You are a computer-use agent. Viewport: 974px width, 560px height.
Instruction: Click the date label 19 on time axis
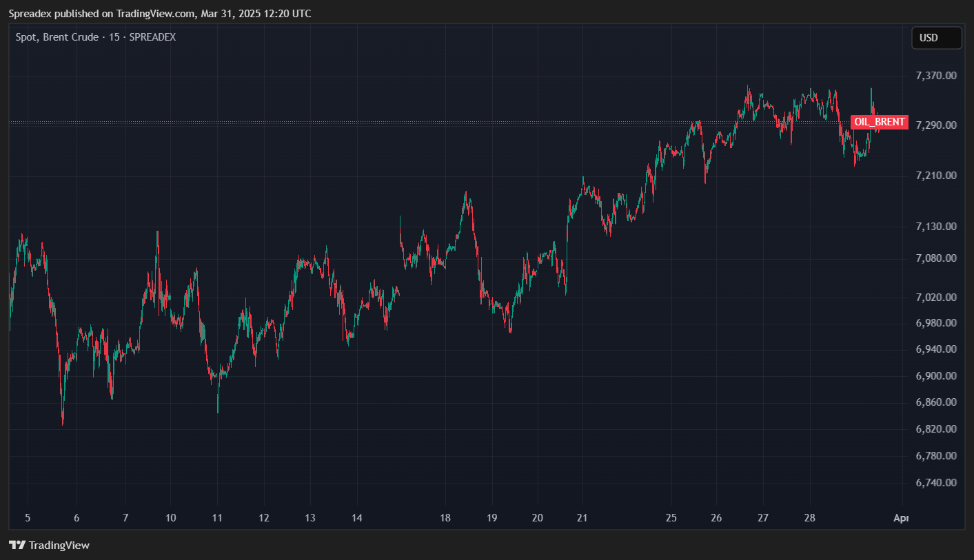click(491, 518)
